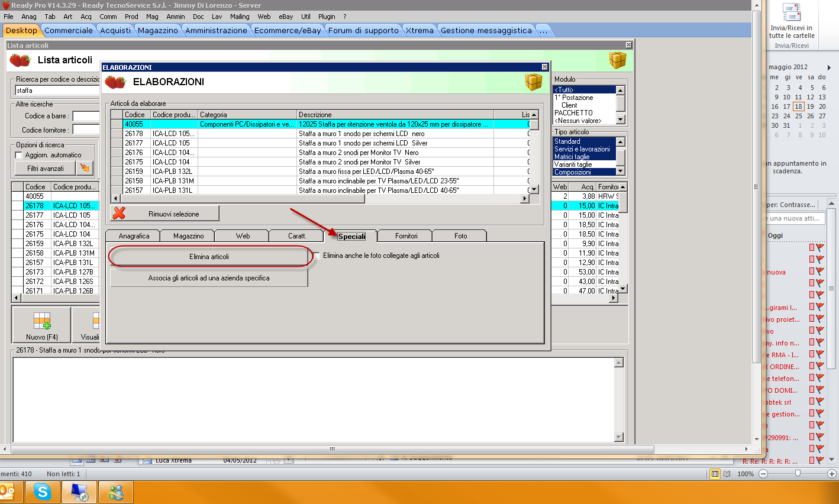The width and height of the screenshot is (839, 504).
Task: Click scroll down arrow of Tipo articolo list
Action: (620, 171)
